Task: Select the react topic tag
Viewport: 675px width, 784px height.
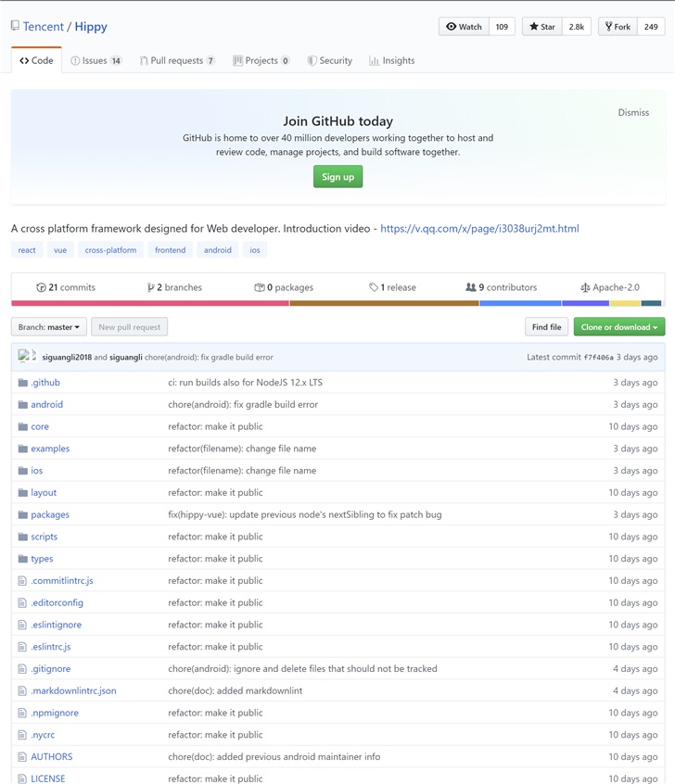Action: tap(27, 250)
